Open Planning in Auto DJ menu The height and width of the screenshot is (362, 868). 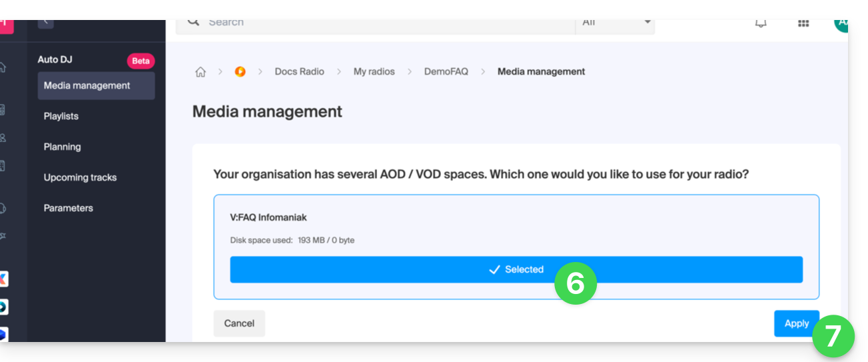coord(62,147)
